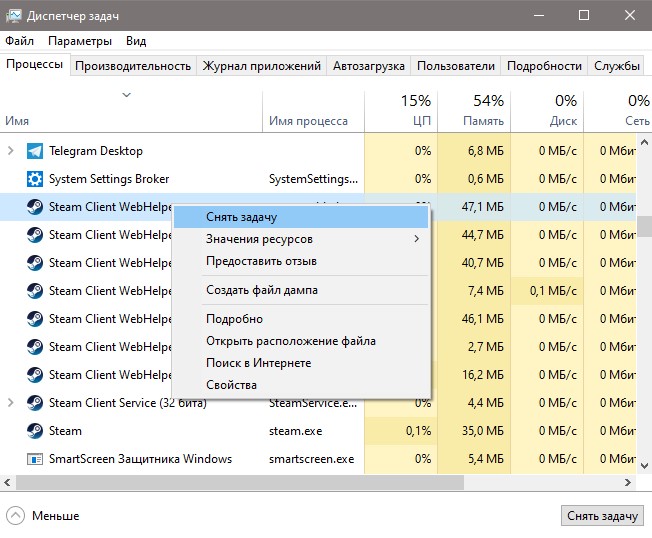Click the steam.exe process name cell
The image size is (652, 538).
point(295,431)
